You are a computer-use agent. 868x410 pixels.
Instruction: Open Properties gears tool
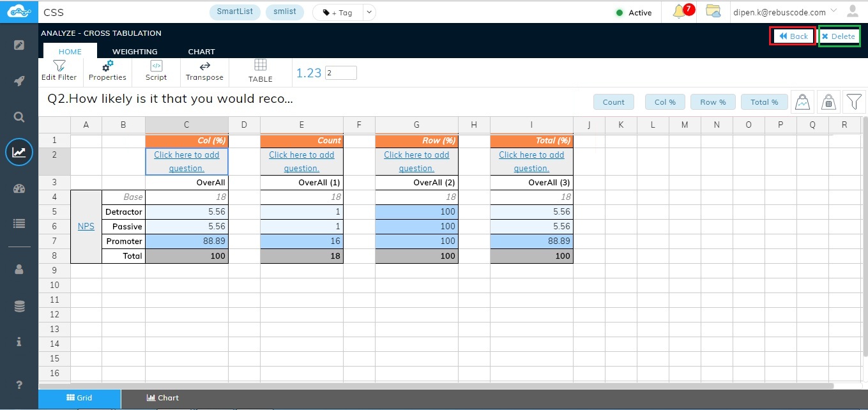[107, 70]
